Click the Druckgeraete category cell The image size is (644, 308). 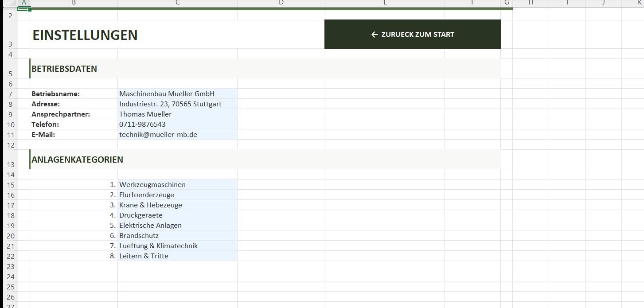(177, 215)
